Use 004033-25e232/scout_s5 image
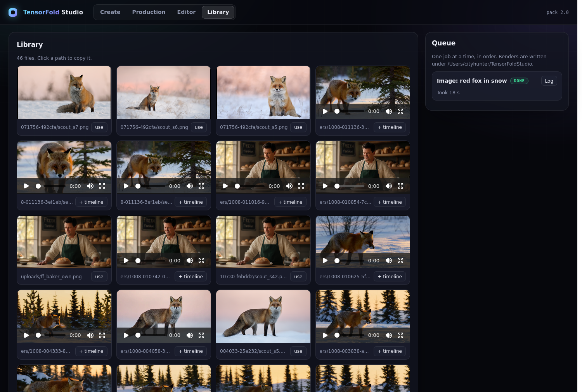The height and width of the screenshot is (392, 582). [x=298, y=351]
